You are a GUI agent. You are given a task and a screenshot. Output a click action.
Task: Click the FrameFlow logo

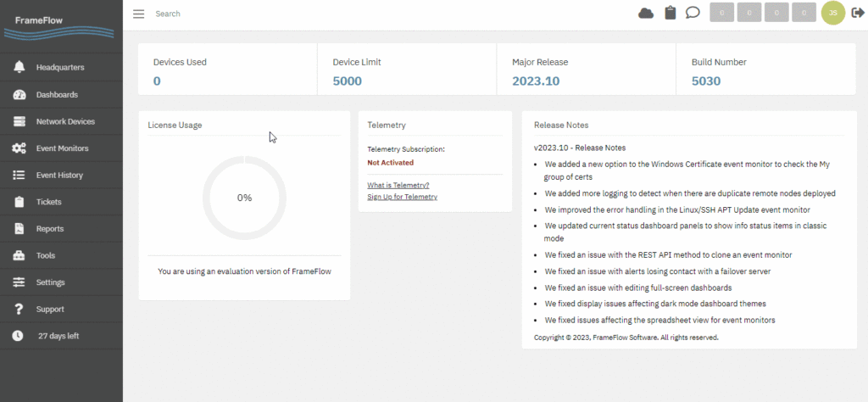pos(58,26)
